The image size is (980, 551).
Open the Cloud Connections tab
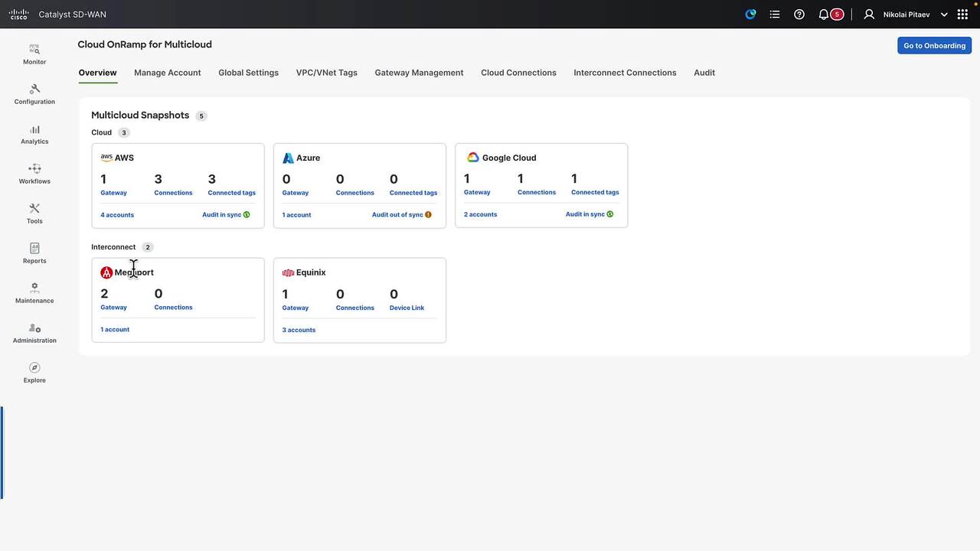coord(518,73)
